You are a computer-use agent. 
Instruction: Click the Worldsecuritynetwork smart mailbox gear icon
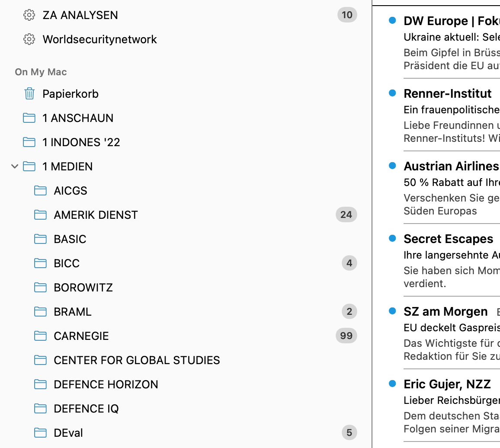[29, 39]
